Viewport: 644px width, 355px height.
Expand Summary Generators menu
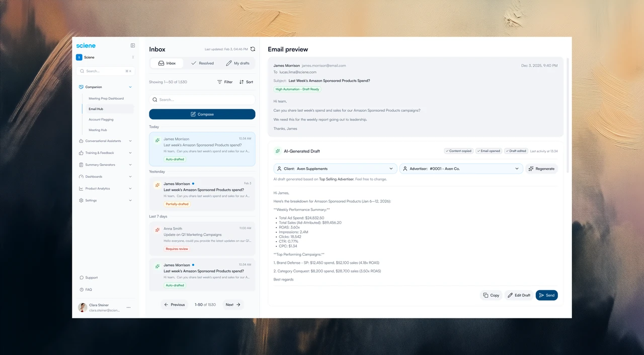[105, 165]
